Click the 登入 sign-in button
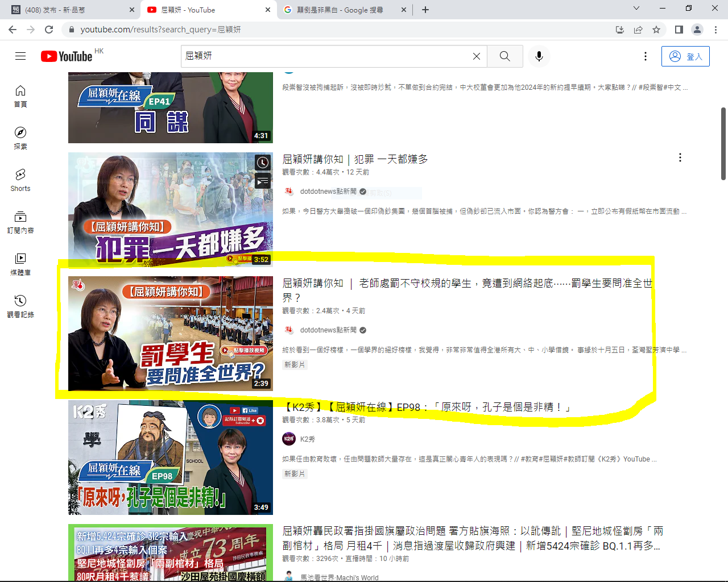 tap(685, 56)
